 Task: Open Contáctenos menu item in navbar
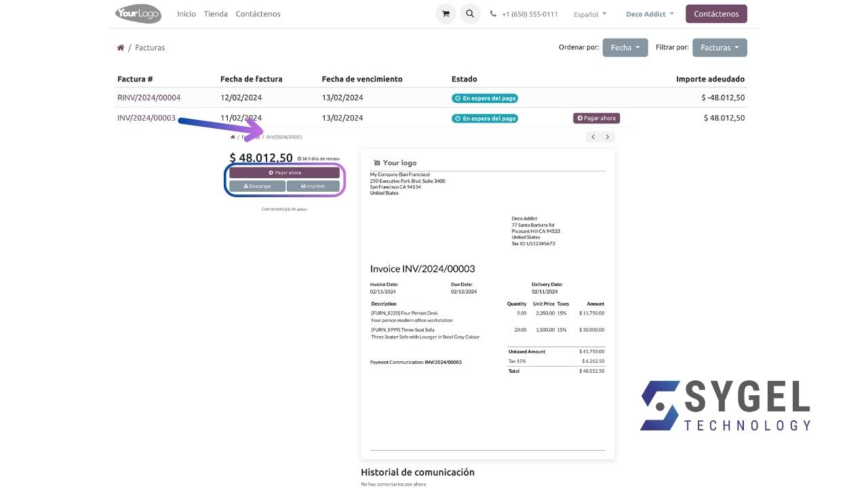(258, 14)
